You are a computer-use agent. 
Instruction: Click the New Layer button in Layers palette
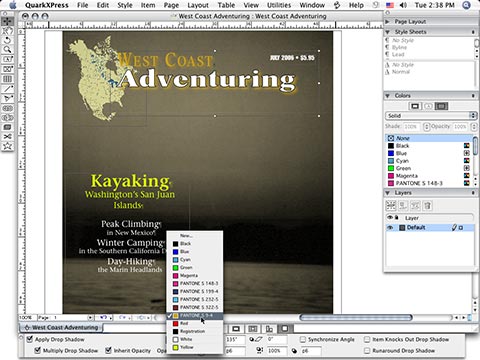point(391,205)
